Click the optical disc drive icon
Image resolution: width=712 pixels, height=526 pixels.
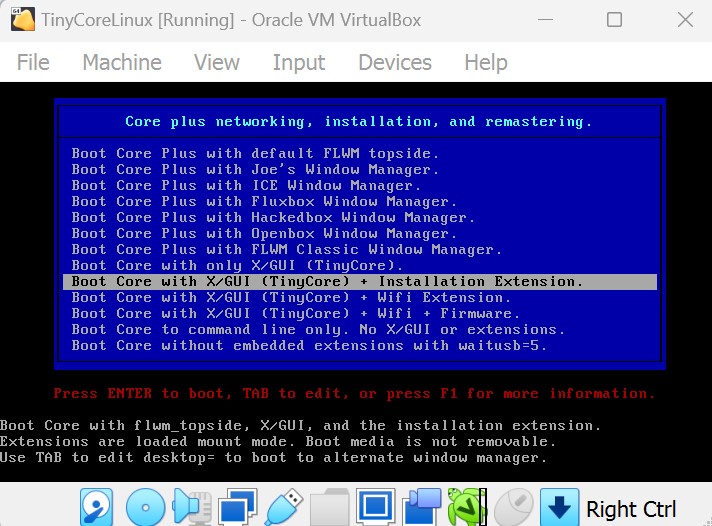(x=145, y=507)
